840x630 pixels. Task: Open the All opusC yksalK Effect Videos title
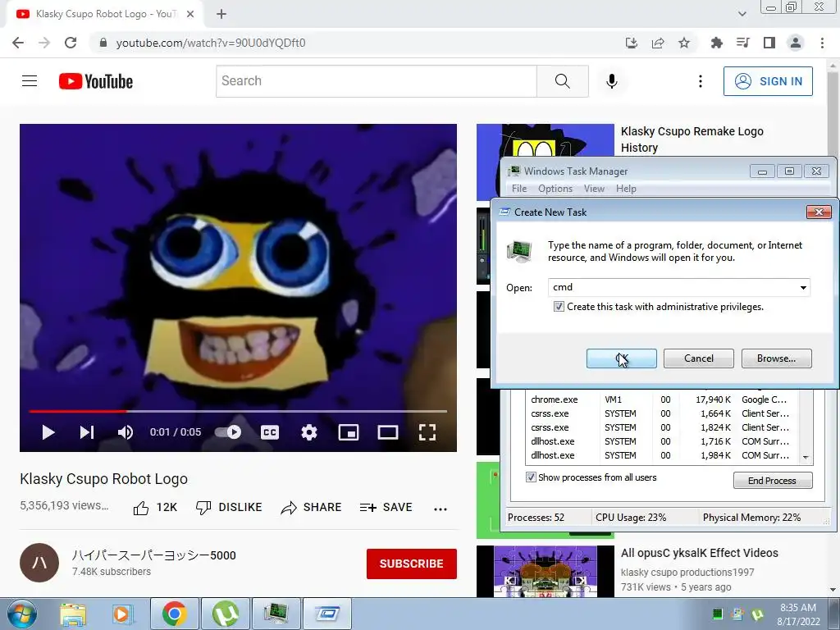(x=700, y=553)
